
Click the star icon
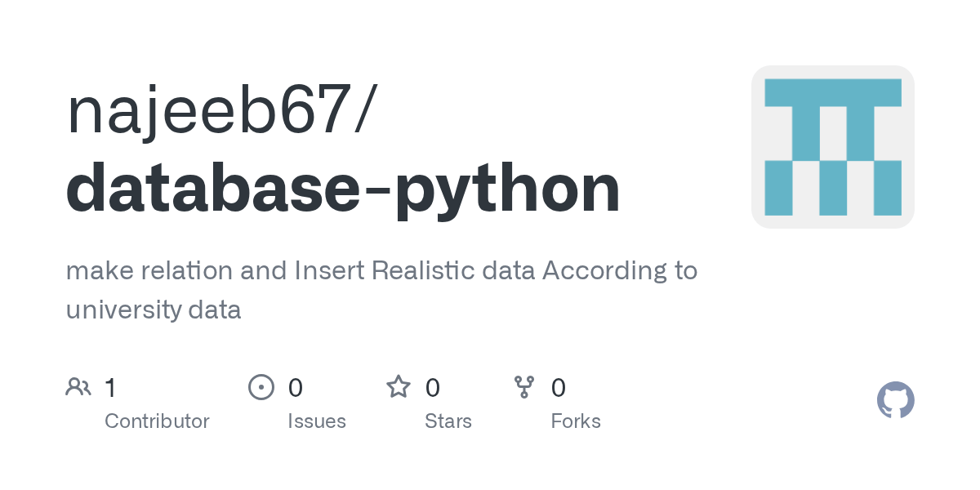click(x=399, y=387)
